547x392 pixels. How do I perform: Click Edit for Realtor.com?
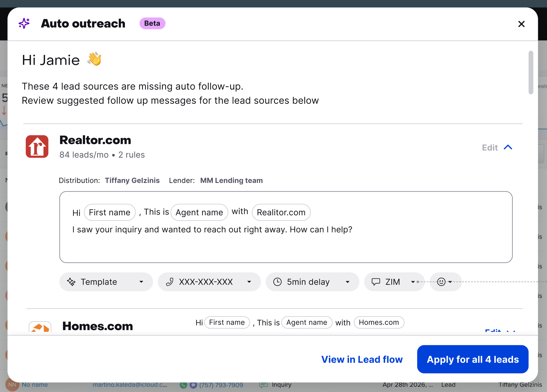490,148
